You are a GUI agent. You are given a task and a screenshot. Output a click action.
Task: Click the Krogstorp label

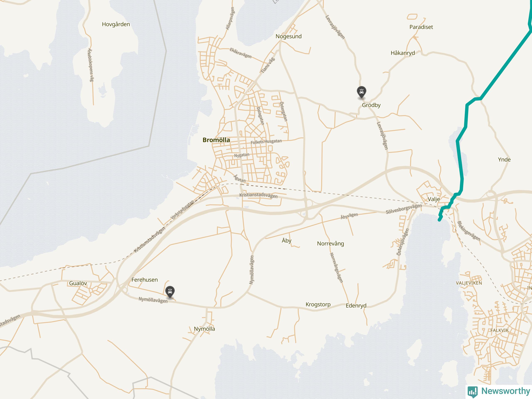coord(318,304)
